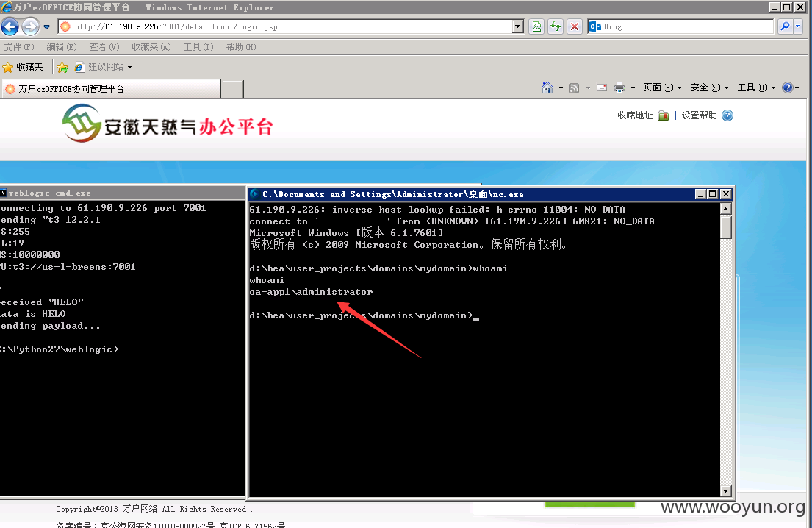The height and width of the screenshot is (528, 812).
Task: Click the browser Forward arrow button
Action: pos(31,26)
